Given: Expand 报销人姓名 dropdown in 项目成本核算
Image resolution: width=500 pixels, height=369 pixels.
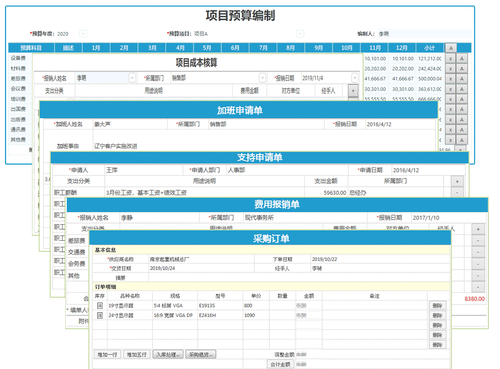Looking at the screenshot, I should pyautogui.click(x=132, y=78).
